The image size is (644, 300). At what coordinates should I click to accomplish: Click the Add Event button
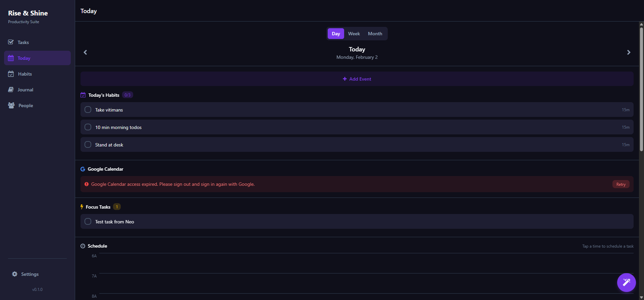coord(357,79)
